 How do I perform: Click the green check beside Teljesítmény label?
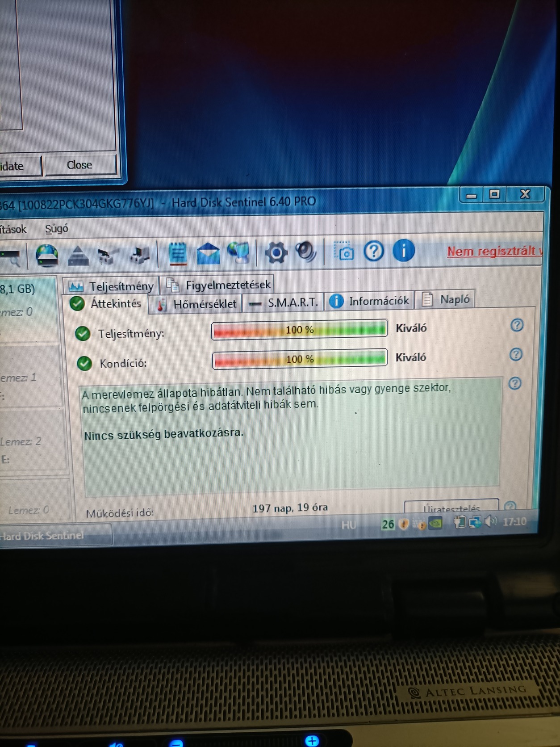[83, 333]
